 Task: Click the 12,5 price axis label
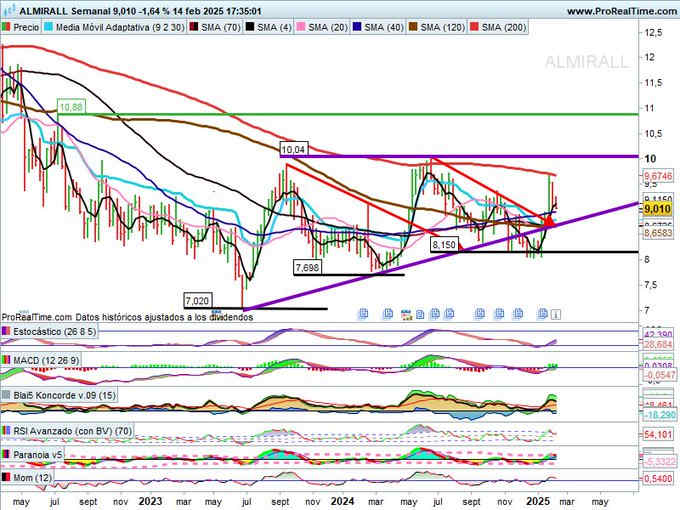pos(653,33)
